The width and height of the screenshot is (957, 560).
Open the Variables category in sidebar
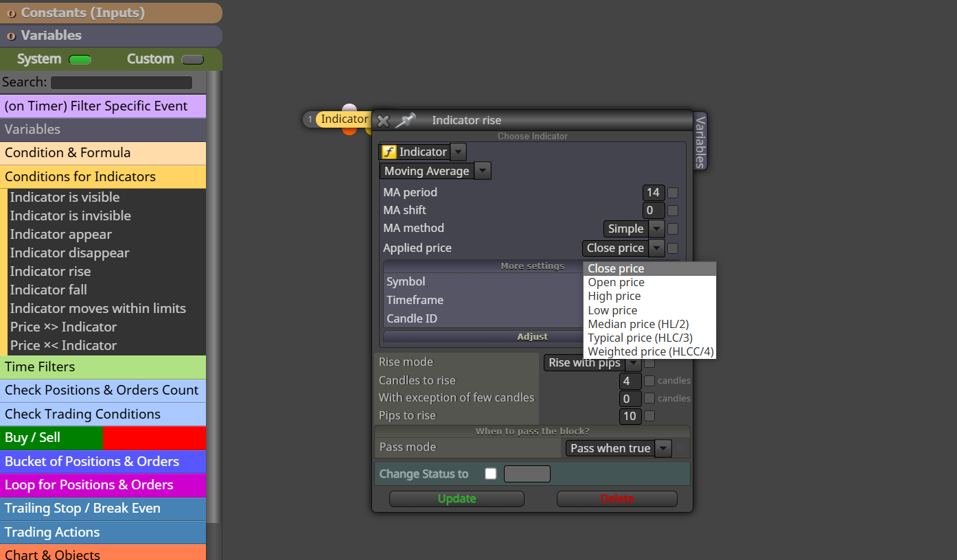tap(103, 129)
